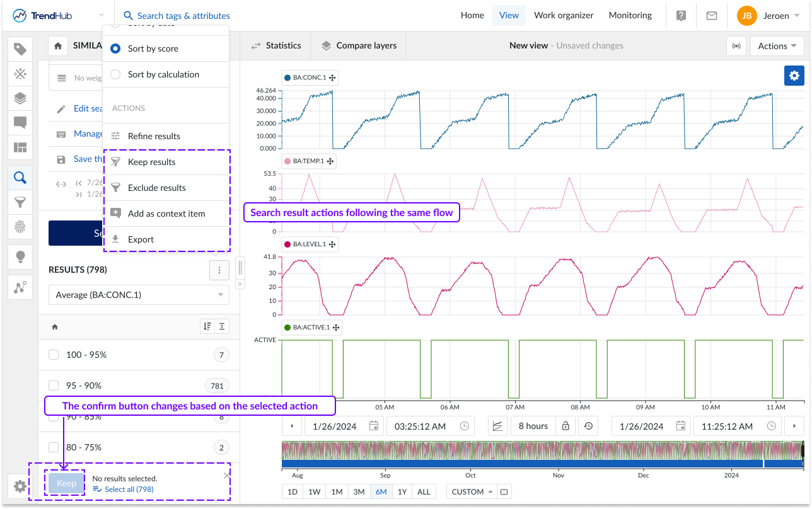
Task: Open the fingerprint tool in sidebar
Action: click(20, 227)
